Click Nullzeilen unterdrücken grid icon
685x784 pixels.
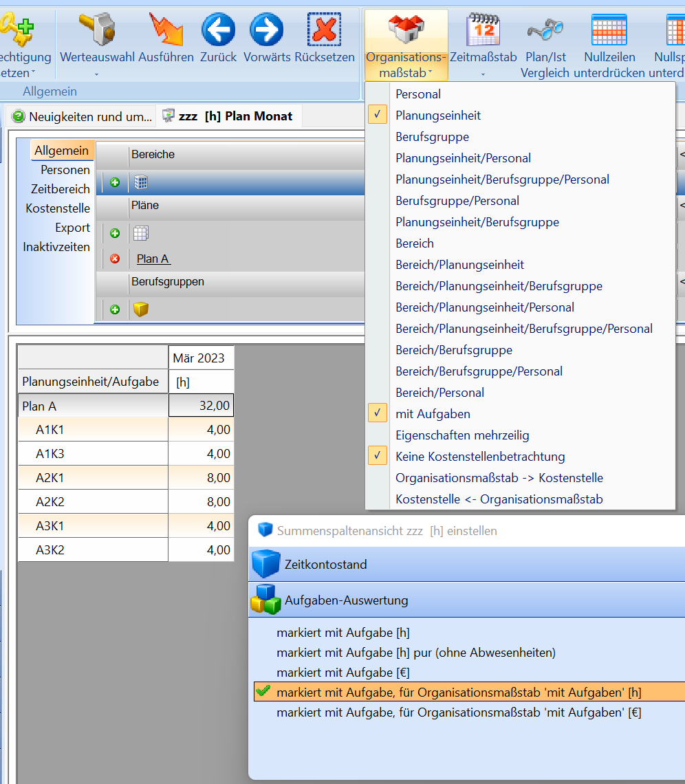[609, 31]
